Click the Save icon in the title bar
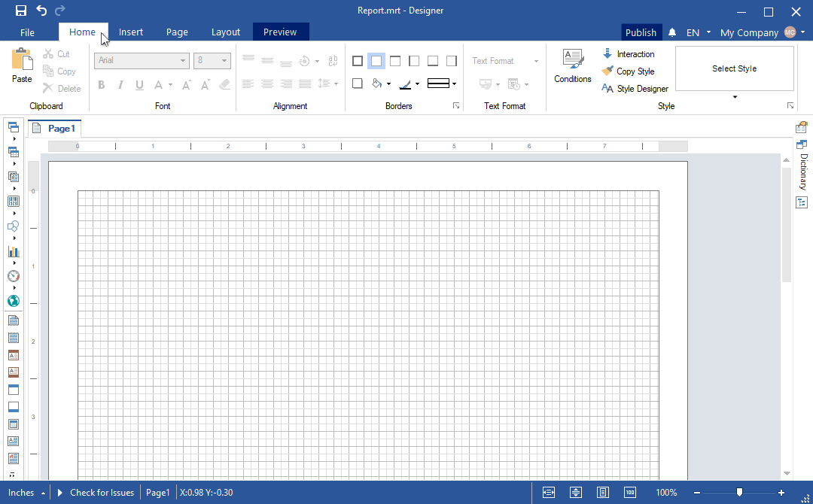Screen dimensions: 813x504 [x=21, y=11]
